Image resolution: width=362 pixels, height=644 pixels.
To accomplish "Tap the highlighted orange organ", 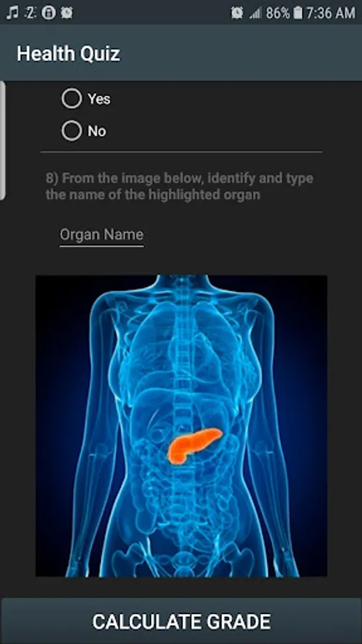I will [x=195, y=446].
